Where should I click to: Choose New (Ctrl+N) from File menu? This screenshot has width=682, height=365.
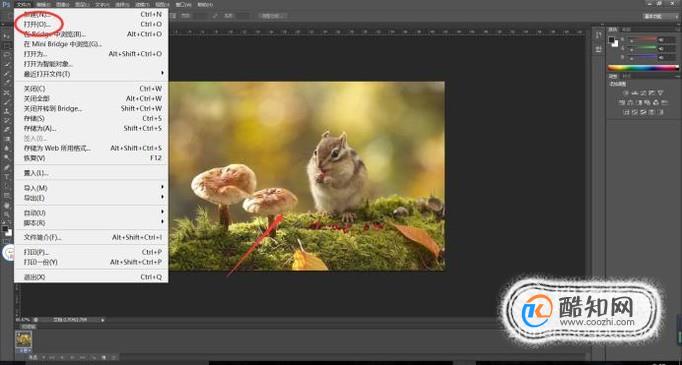[x=91, y=14]
